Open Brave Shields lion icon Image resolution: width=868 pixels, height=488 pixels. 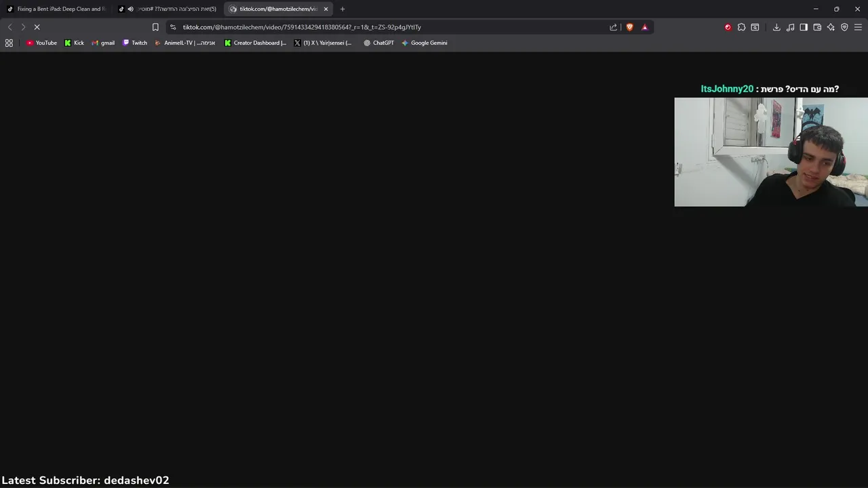[630, 27]
